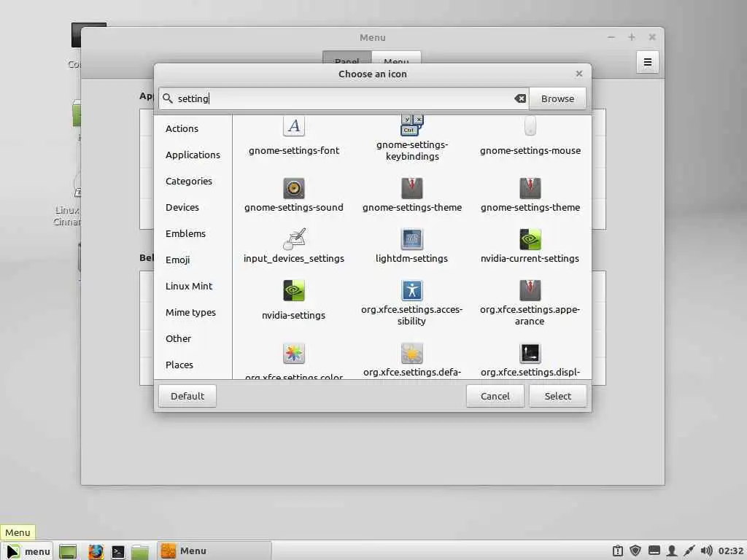747x560 pixels.
Task: Open the keyboard applet in tray
Action: click(654, 551)
